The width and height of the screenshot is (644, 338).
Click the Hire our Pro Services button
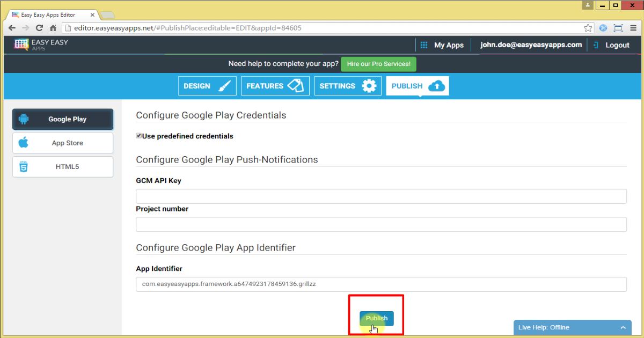pos(378,63)
